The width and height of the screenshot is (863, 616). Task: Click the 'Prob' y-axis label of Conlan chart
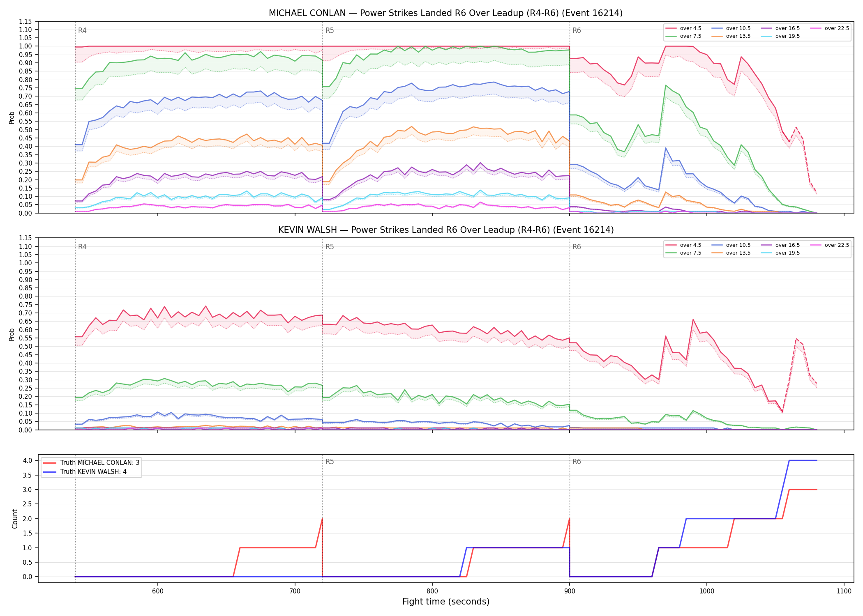pyautogui.click(x=12, y=117)
